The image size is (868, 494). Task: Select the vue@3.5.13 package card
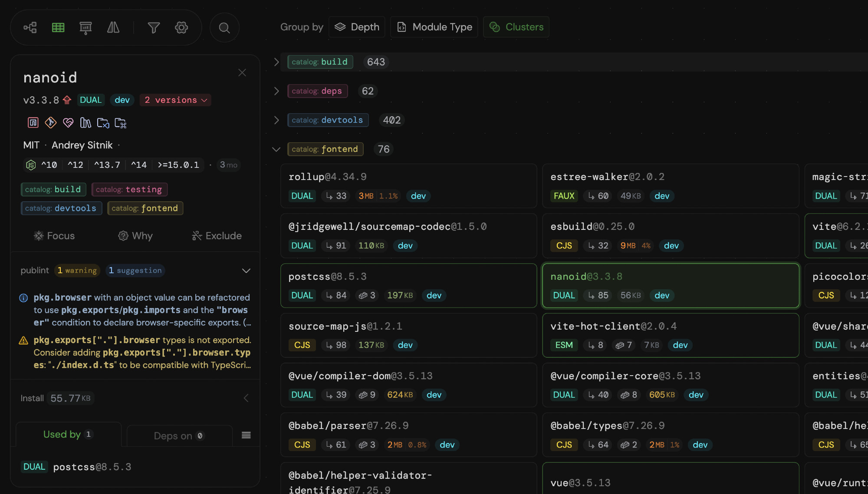click(x=671, y=478)
